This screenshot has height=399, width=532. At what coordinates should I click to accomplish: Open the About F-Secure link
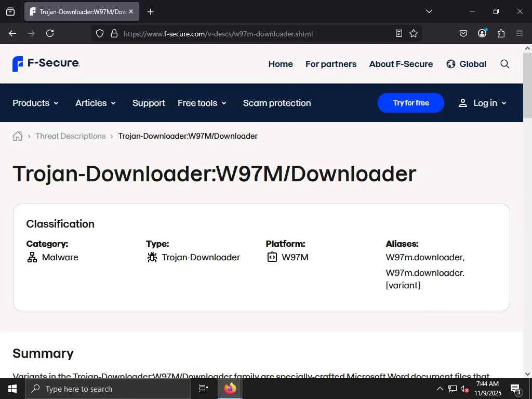coord(401,64)
